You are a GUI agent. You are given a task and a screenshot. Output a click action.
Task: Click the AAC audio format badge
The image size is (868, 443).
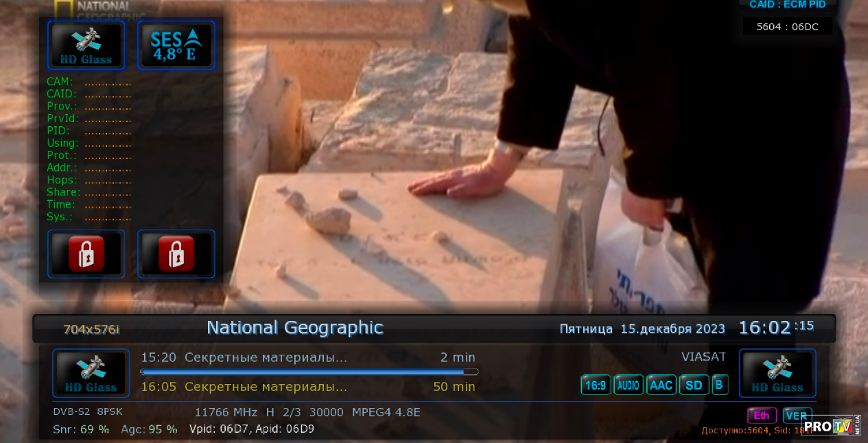point(661,385)
